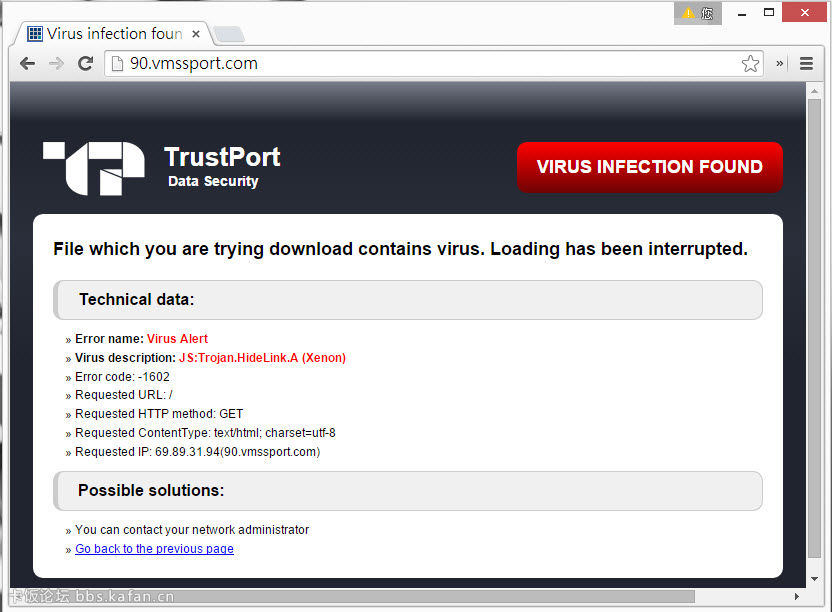Click the 'Error code: -1602' line
Screen dimensions: 832x612
click(123, 377)
